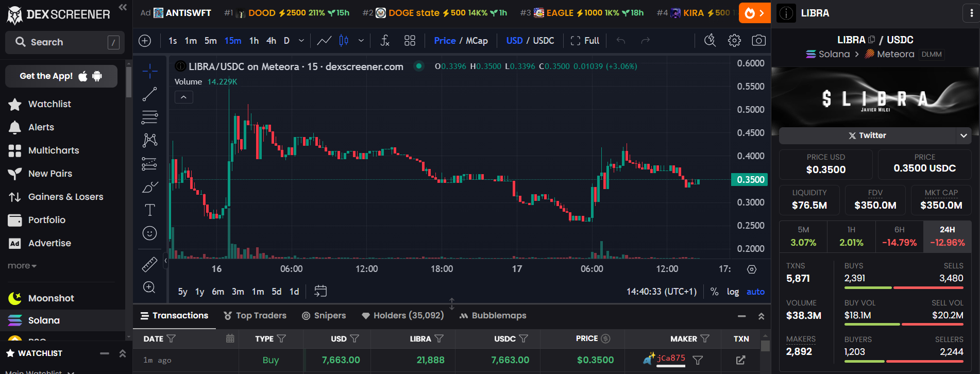Viewport: 980px width, 374px height.
Task: Open the go-to-date calendar icon
Action: click(x=320, y=292)
